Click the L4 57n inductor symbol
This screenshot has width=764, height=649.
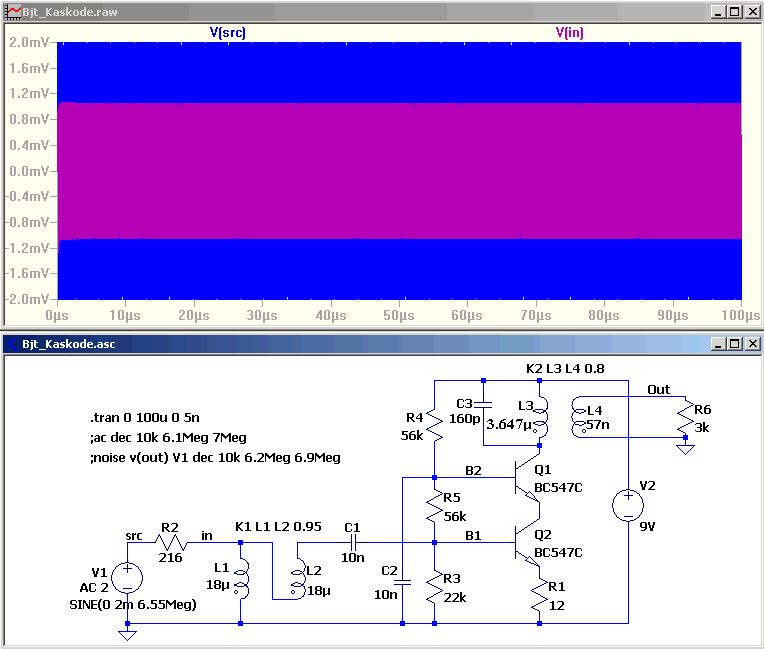(x=579, y=422)
